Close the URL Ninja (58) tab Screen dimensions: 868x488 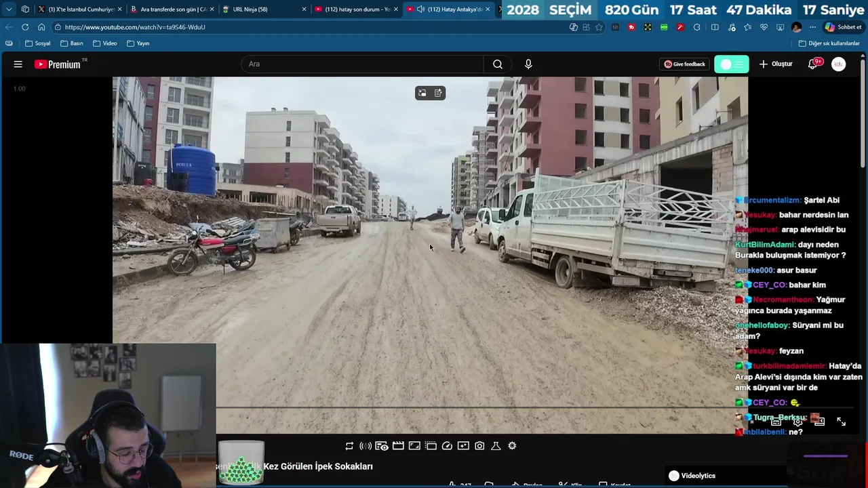coord(304,9)
